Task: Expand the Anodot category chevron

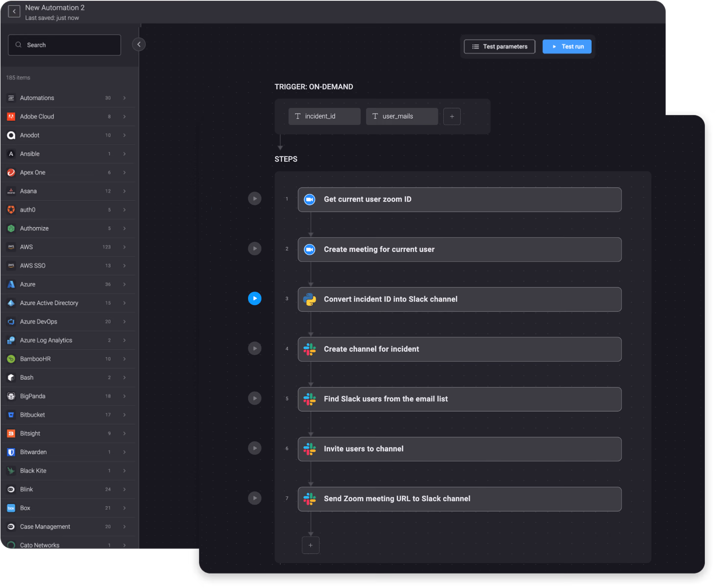Action: coord(125,135)
